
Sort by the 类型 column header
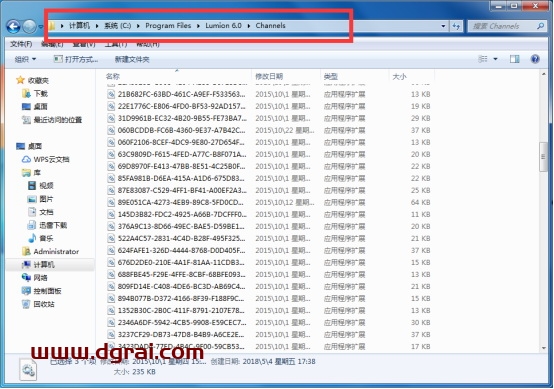click(x=354, y=76)
